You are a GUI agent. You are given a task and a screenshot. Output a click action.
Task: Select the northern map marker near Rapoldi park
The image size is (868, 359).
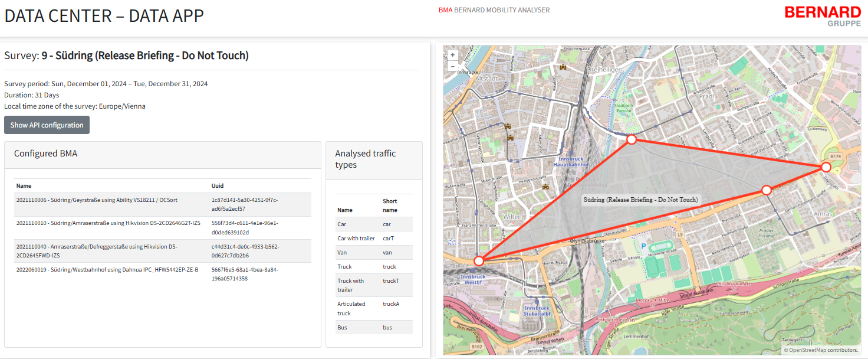tap(631, 139)
